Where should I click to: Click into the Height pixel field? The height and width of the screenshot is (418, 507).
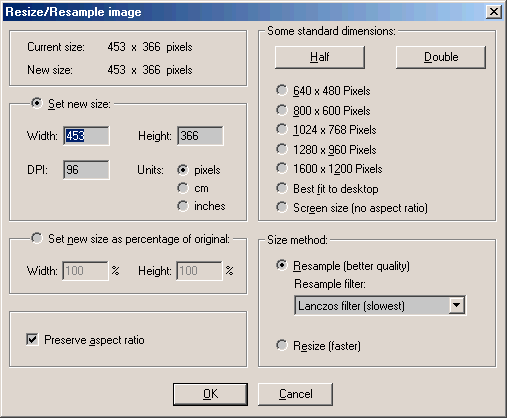(x=200, y=136)
